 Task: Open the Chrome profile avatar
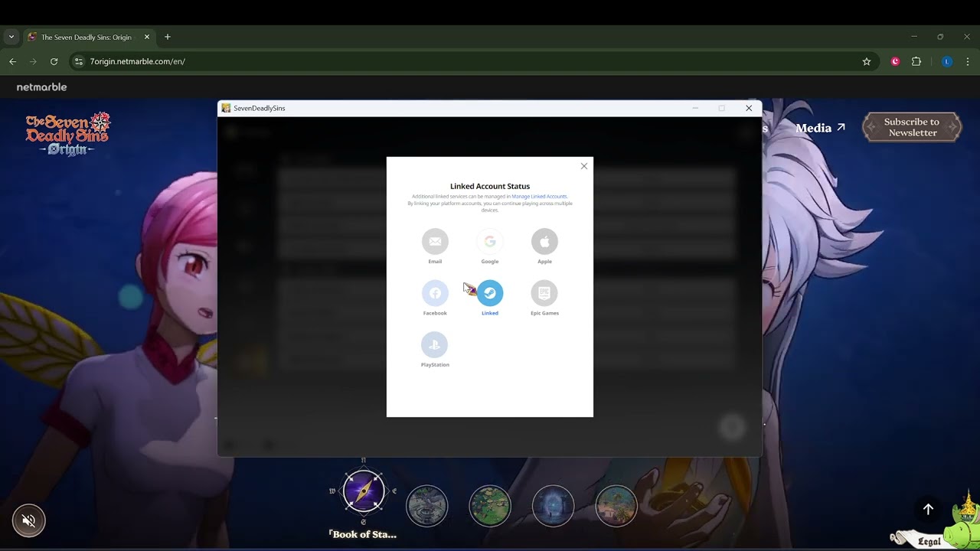coord(947,61)
